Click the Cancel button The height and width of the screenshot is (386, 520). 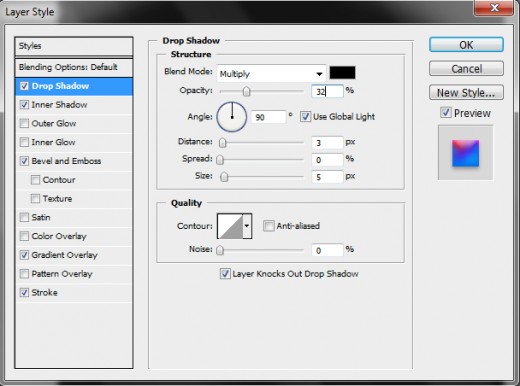466,69
